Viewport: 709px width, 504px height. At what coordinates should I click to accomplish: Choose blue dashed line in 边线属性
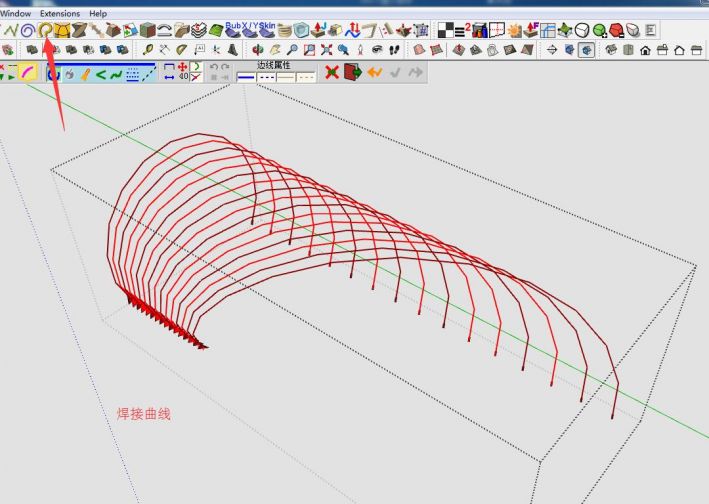[266, 77]
